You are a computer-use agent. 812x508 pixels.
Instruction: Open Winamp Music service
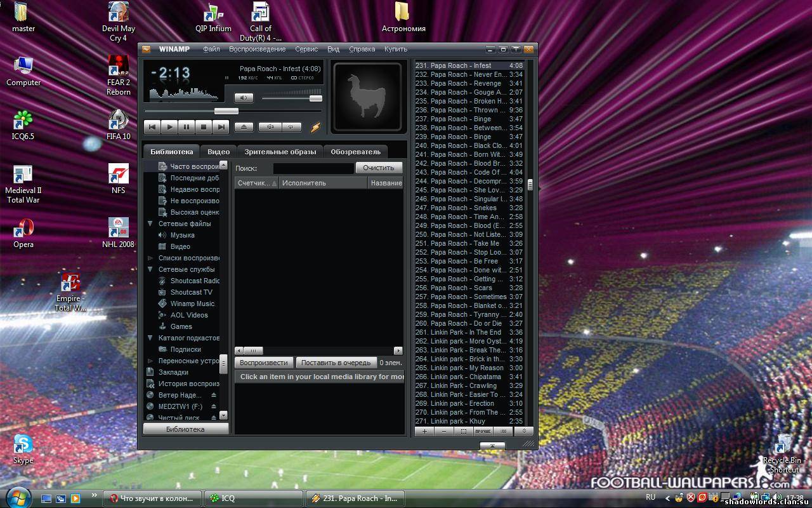coord(187,304)
